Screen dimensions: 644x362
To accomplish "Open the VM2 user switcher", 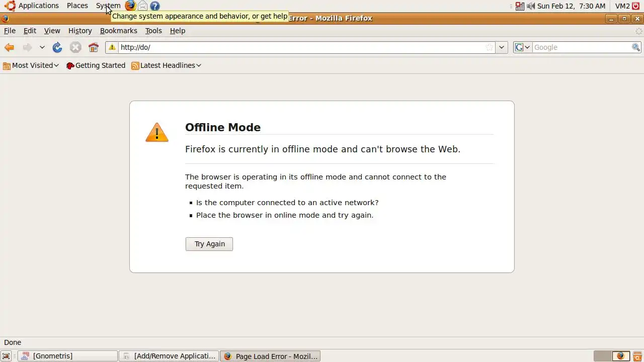I will click(x=622, y=6).
